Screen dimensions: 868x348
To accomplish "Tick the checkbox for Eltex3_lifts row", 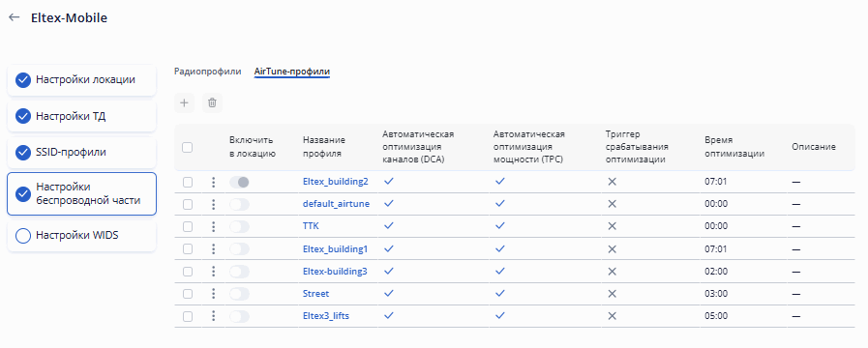I will tap(188, 316).
